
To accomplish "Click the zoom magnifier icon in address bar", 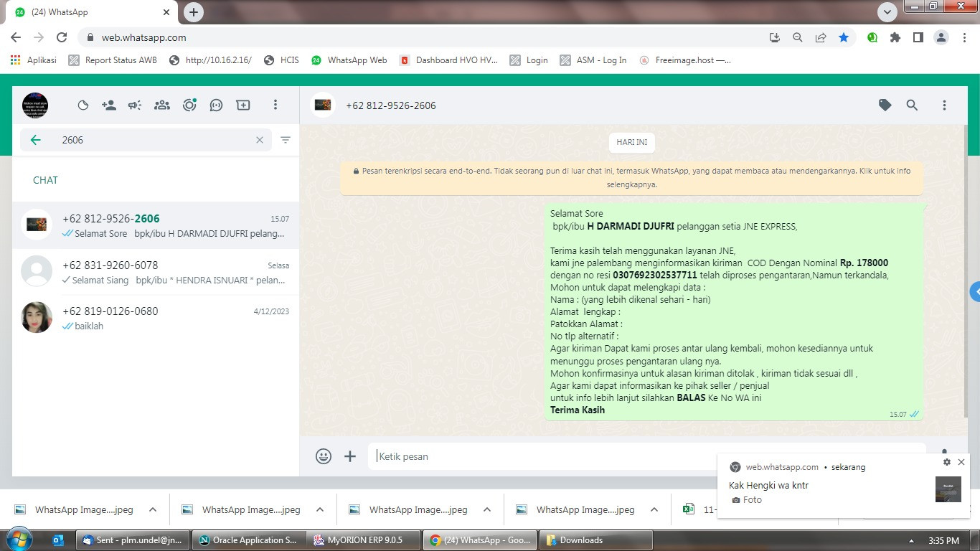I will point(797,37).
